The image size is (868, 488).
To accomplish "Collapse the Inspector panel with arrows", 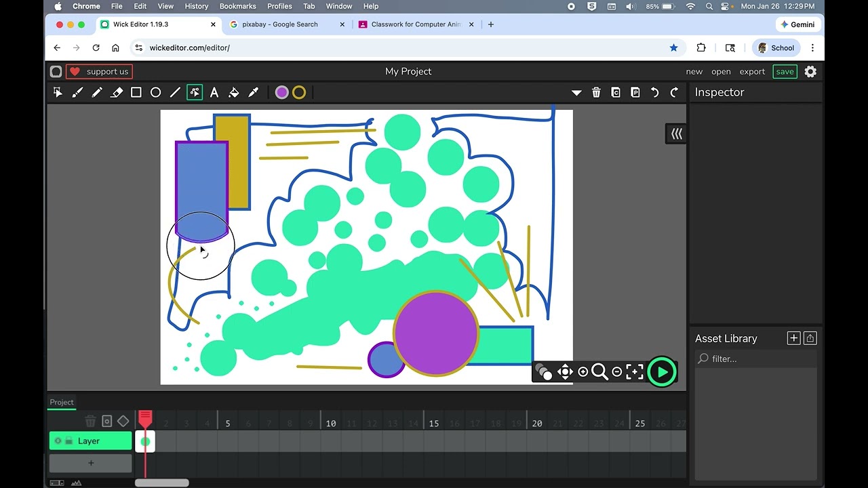I will pyautogui.click(x=676, y=134).
